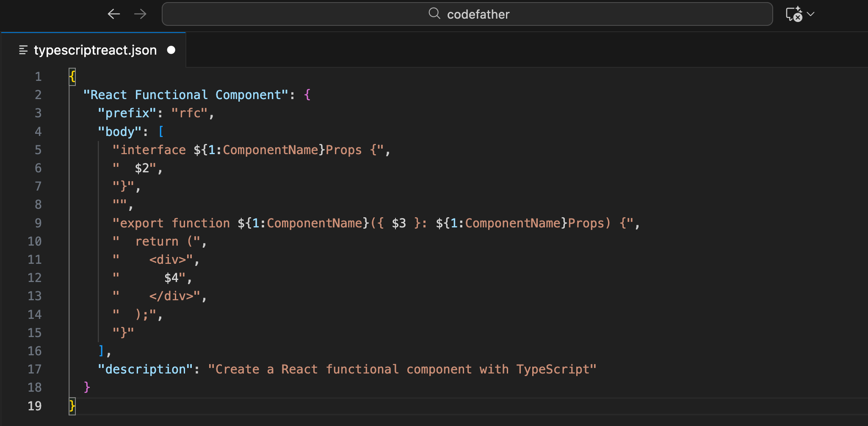Click line number 9 in the gutter
868x426 pixels.
point(38,223)
